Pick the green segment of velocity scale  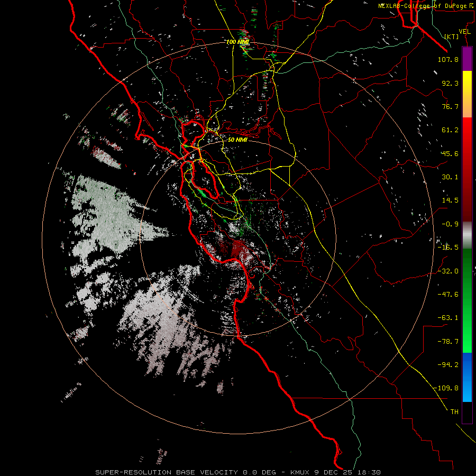tap(467, 301)
